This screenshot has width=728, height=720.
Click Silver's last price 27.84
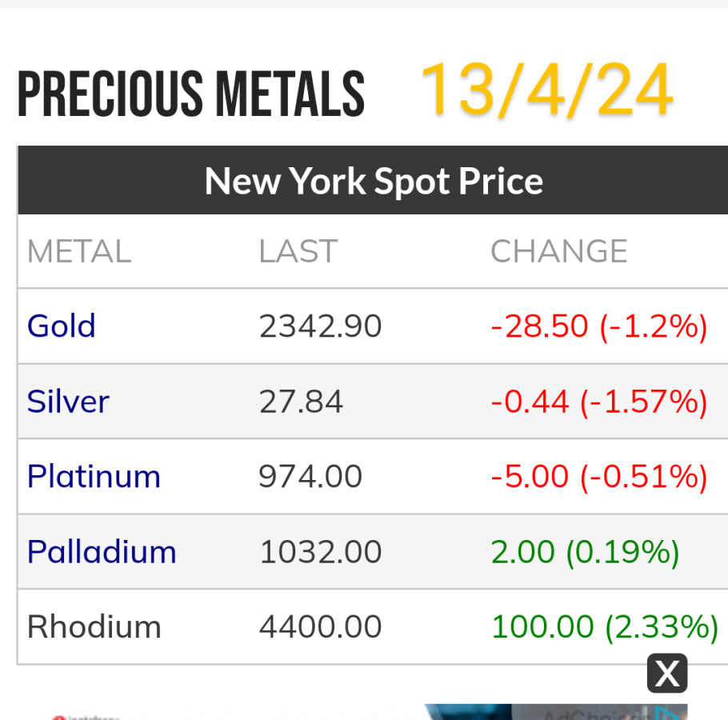(x=301, y=402)
